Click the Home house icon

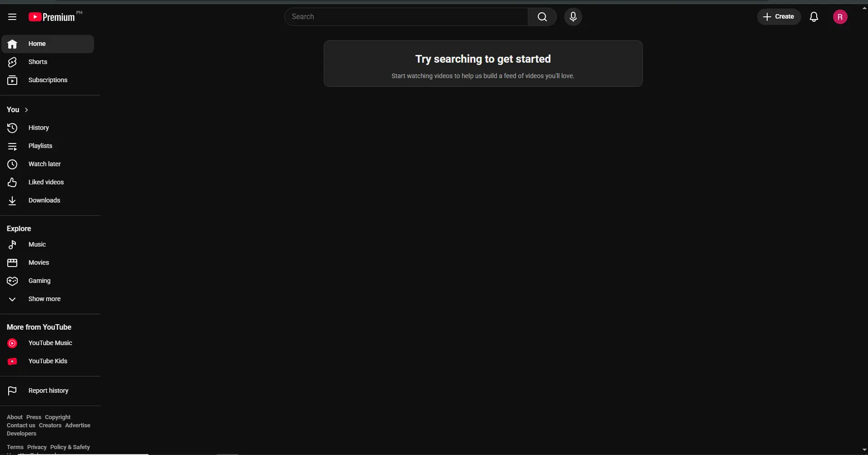point(12,44)
